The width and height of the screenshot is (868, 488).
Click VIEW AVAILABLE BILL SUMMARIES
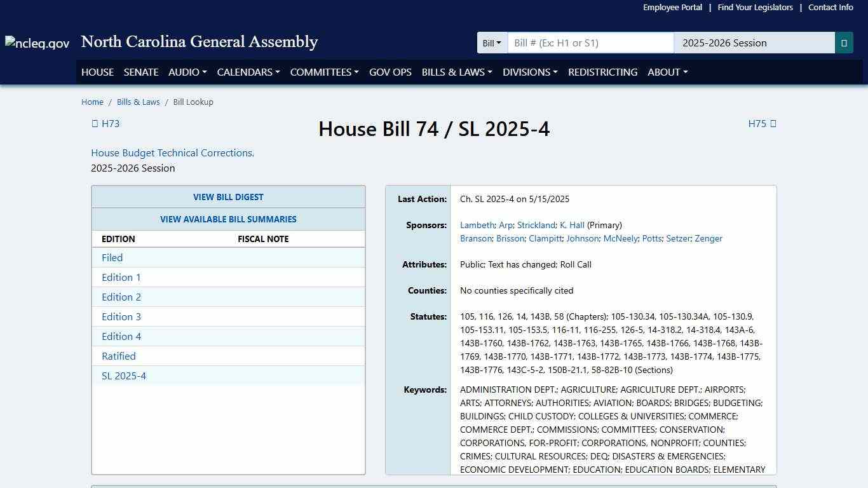228,219
